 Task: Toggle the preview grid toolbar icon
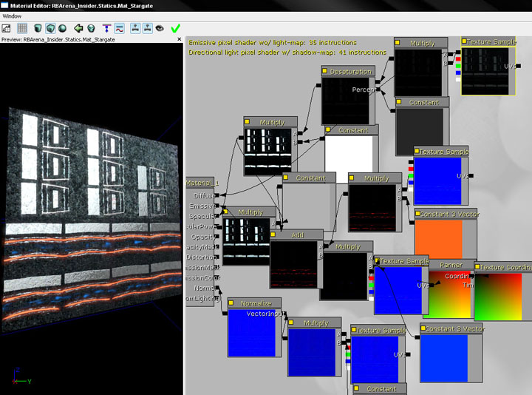[x=22, y=28]
